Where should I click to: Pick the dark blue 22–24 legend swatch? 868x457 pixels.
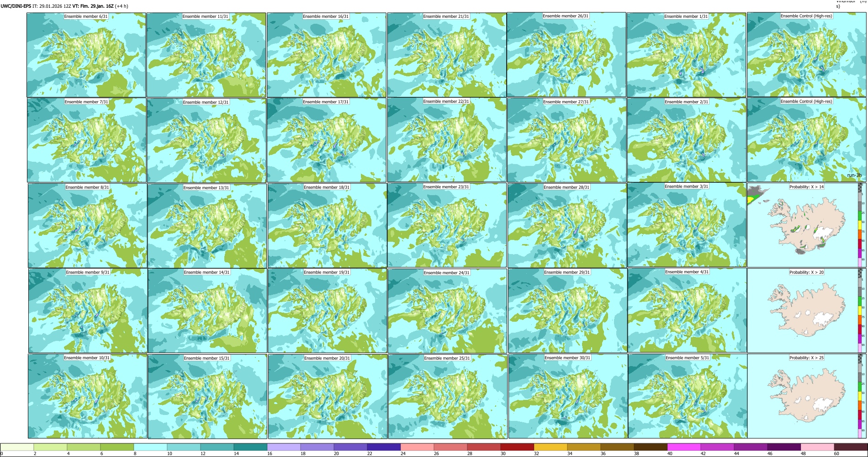[x=384, y=447]
